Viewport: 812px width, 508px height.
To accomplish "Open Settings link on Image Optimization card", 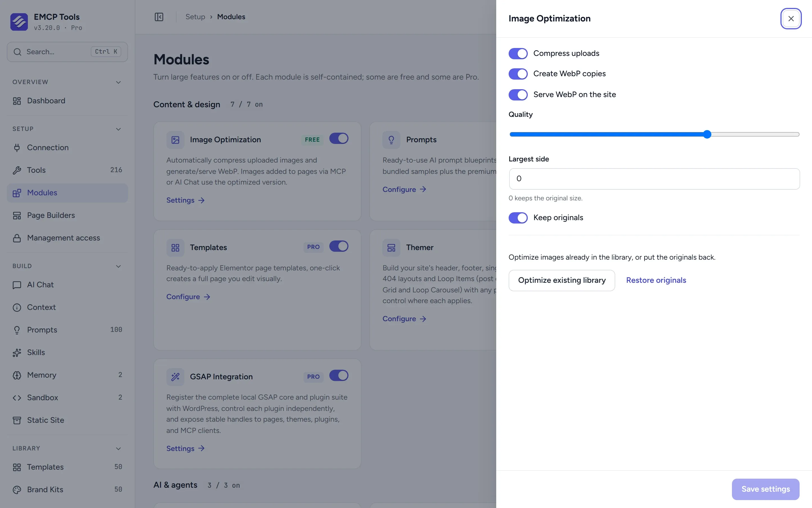I will pyautogui.click(x=185, y=200).
